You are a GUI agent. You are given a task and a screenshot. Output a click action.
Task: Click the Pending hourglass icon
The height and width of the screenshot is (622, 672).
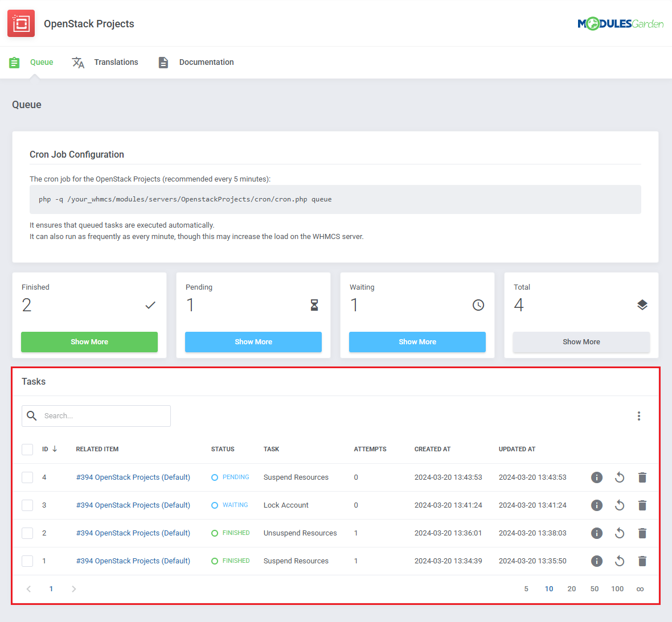(314, 305)
